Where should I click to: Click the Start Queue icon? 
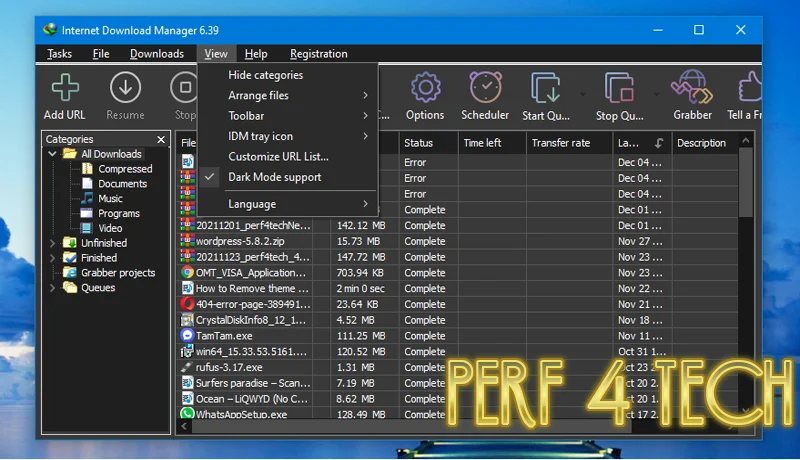click(545, 88)
